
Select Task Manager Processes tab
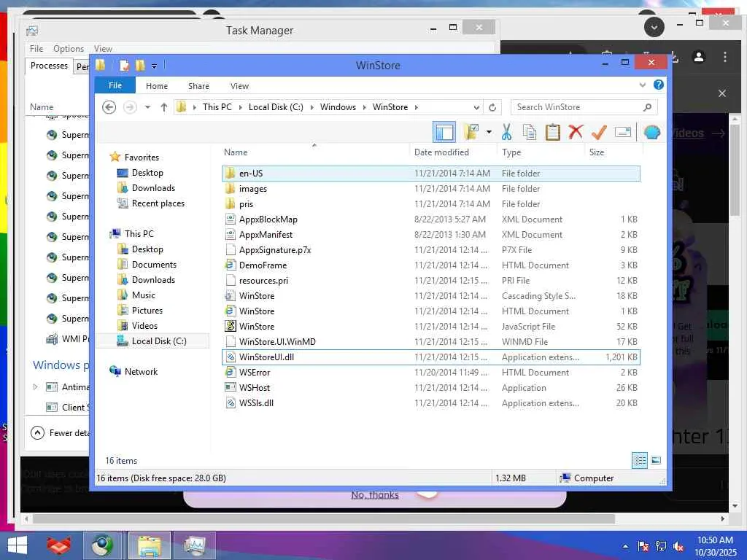(x=49, y=66)
